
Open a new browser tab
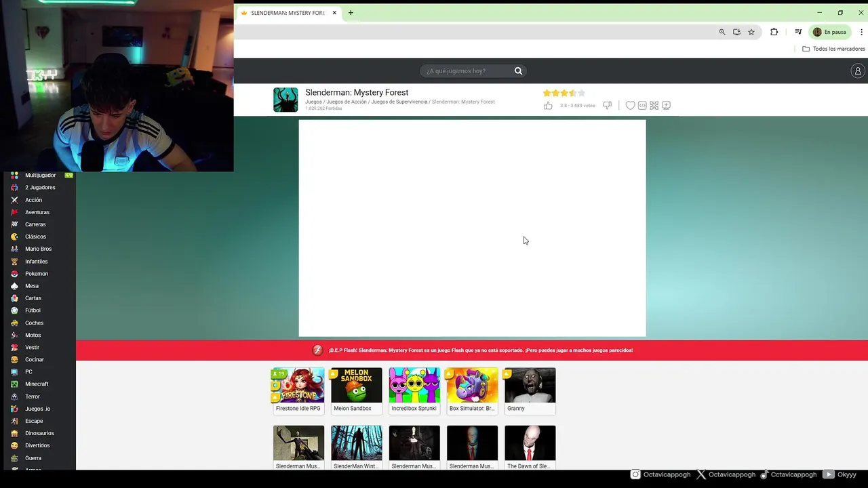click(351, 13)
